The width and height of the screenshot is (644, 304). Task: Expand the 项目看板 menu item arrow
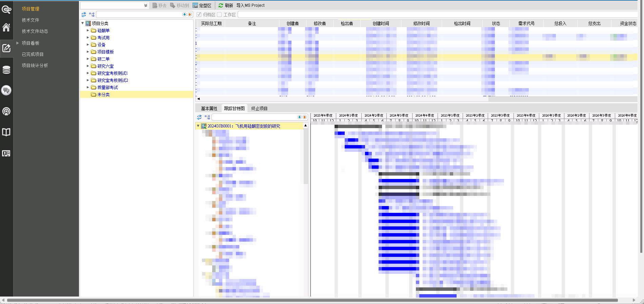[18, 43]
